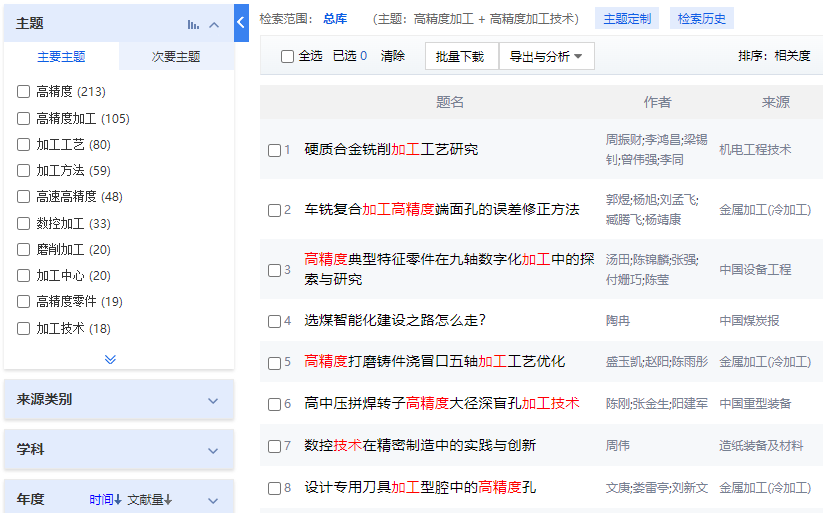Image resolution: width=823 pixels, height=513 pixels.
Task: Open article 高精度打磨铸件浇冒口五轴加工工艺优化
Action: point(435,361)
